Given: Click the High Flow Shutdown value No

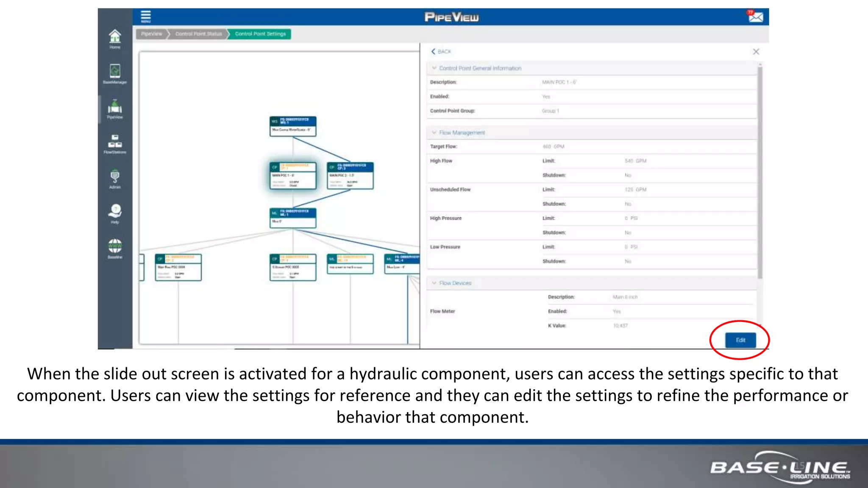Looking at the screenshot, I should (628, 175).
